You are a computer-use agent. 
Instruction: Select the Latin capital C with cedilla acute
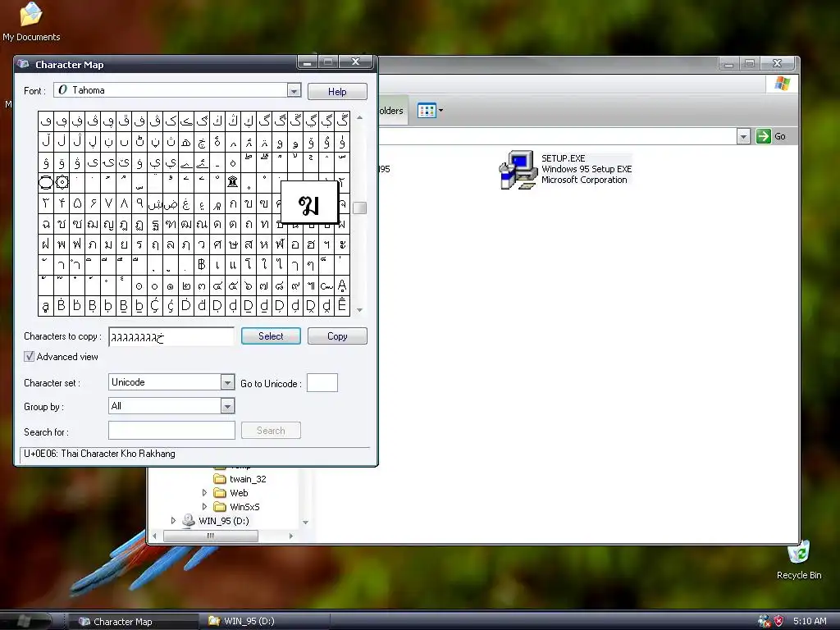(155, 306)
